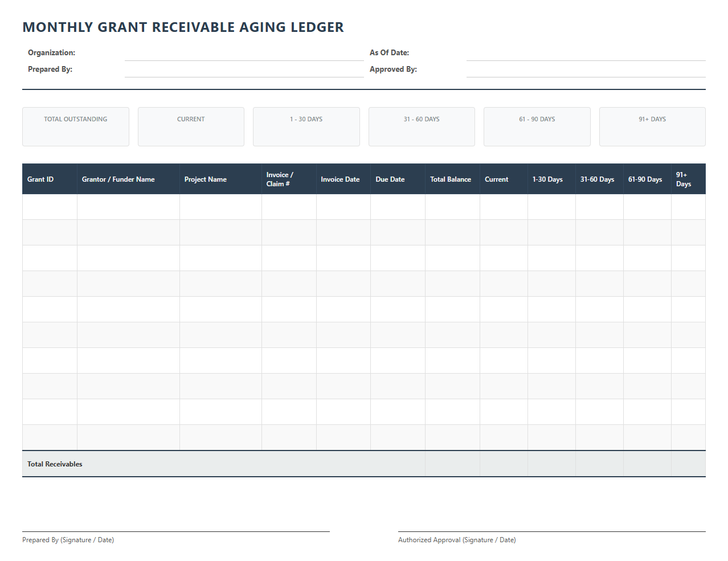Click the Project Name column header
This screenshot has height=561, width=728.
tap(220, 179)
